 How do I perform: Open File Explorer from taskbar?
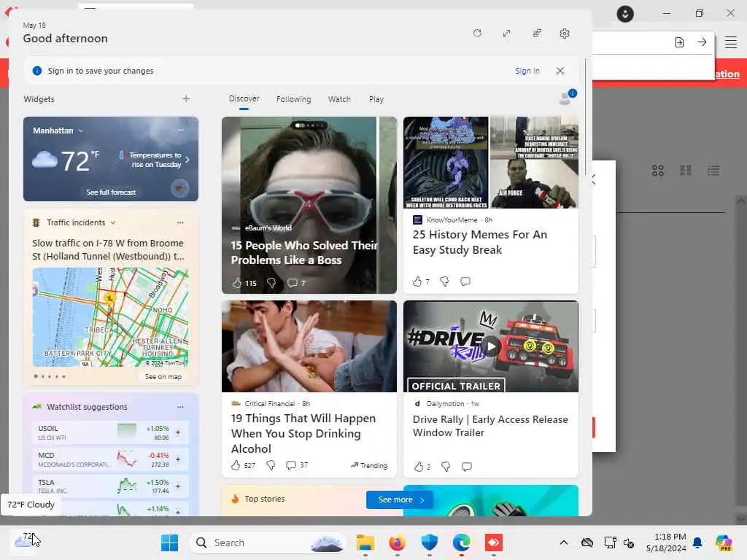(x=365, y=542)
